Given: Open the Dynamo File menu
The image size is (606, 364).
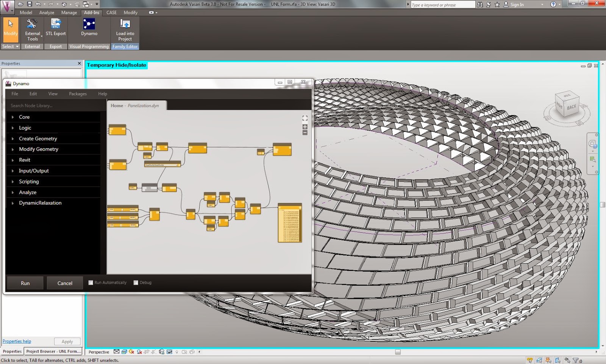Looking at the screenshot, I should 15,94.
